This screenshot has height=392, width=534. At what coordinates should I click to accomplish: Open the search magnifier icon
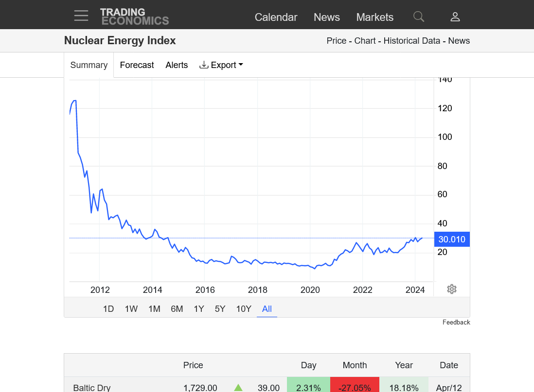point(418,17)
